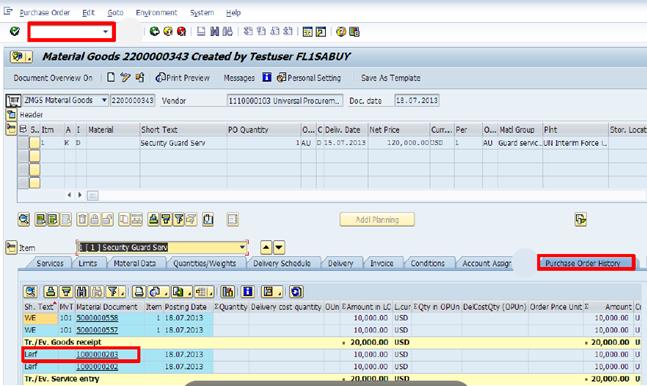The image size is (647, 386).
Task: Click Document Overview On button
Action: [53, 78]
